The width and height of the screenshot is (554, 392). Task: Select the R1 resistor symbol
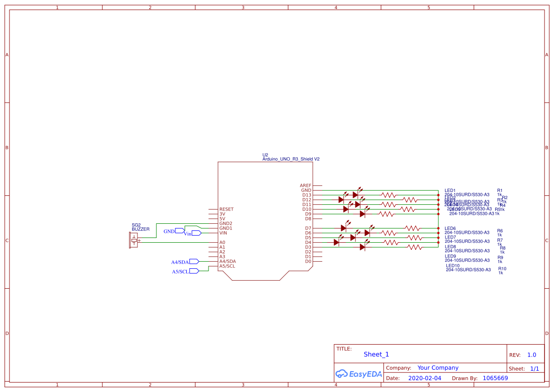coord(390,195)
